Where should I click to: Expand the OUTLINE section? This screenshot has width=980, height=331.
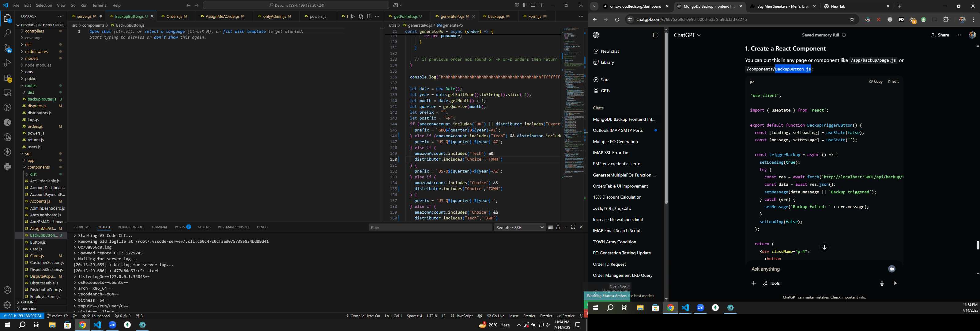pyautogui.click(x=28, y=302)
